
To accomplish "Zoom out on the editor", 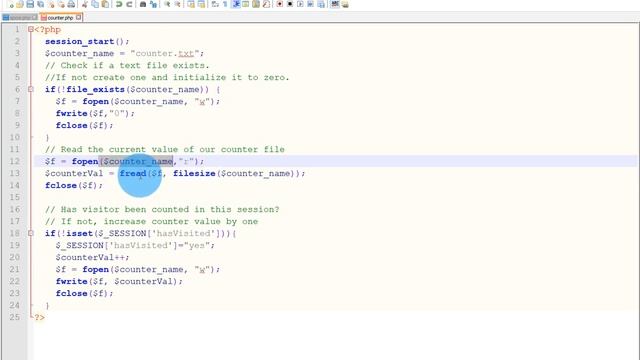I will pos(177,4).
